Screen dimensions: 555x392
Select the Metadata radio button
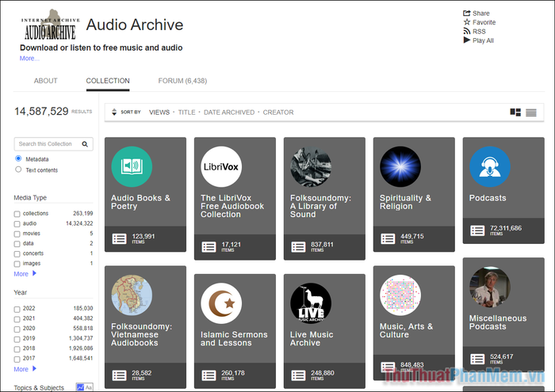pyautogui.click(x=18, y=158)
